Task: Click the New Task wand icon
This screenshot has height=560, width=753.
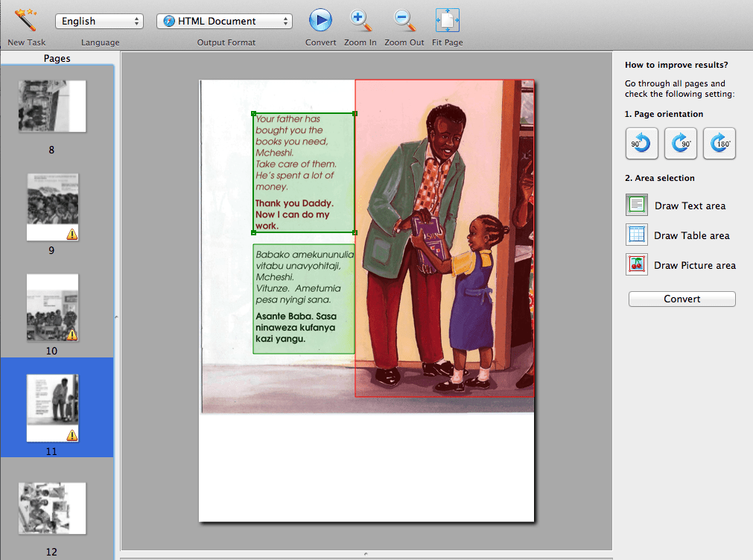Action: [x=25, y=21]
